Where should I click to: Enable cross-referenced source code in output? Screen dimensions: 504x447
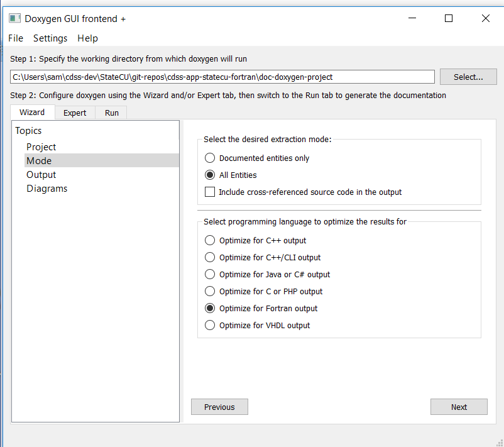click(210, 191)
